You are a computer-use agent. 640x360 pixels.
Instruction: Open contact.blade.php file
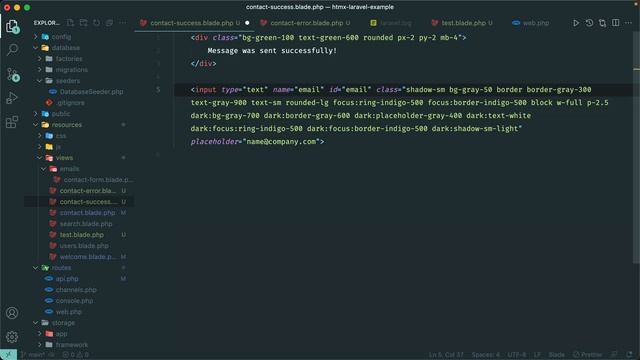pos(87,213)
